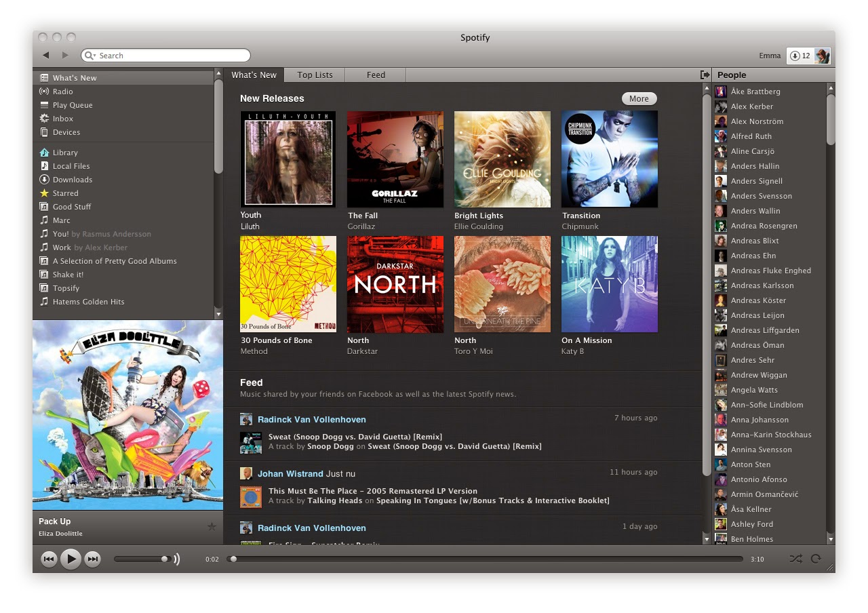Switch to the What's New tab
Screen dimensions: 868x613
pos(254,75)
